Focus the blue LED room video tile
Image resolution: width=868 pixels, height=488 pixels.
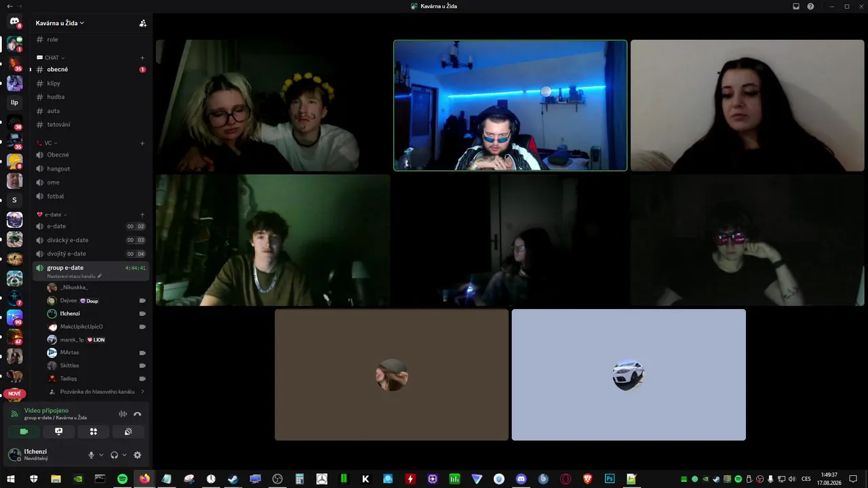[510, 105]
